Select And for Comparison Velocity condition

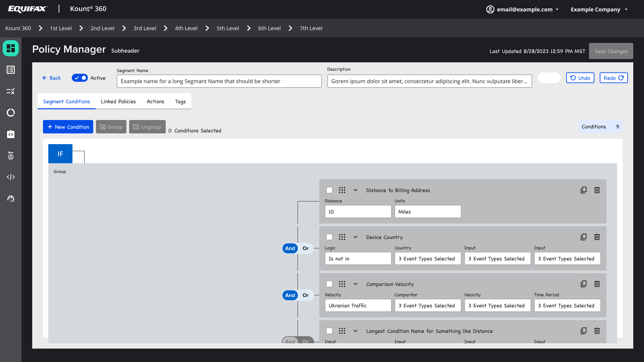click(290, 295)
